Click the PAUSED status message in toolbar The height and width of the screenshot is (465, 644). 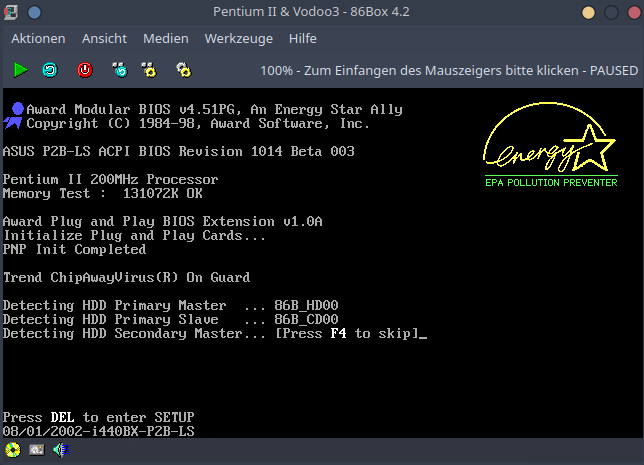(x=449, y=71)
